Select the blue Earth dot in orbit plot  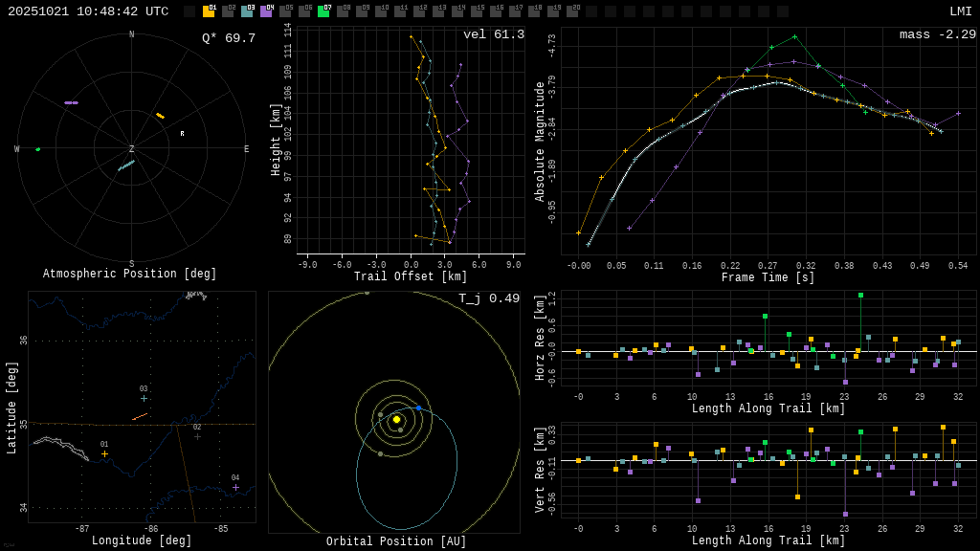[x=418, y=408]
